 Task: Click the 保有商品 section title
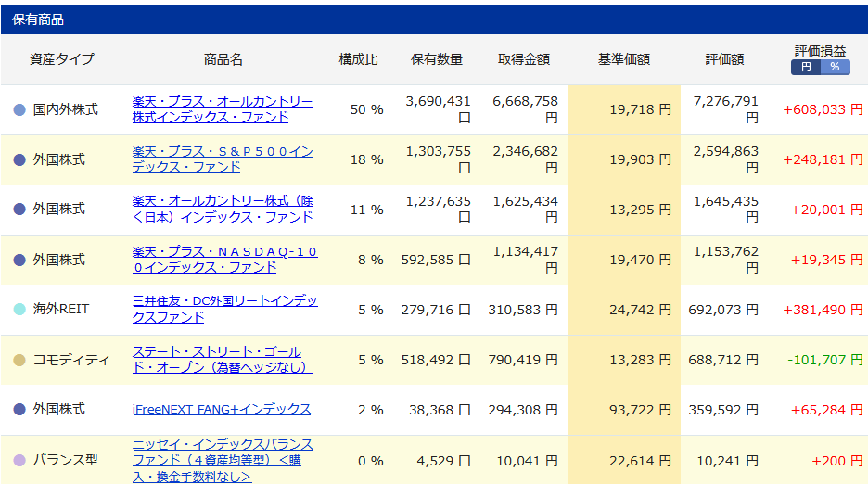[x=38, y=19]
